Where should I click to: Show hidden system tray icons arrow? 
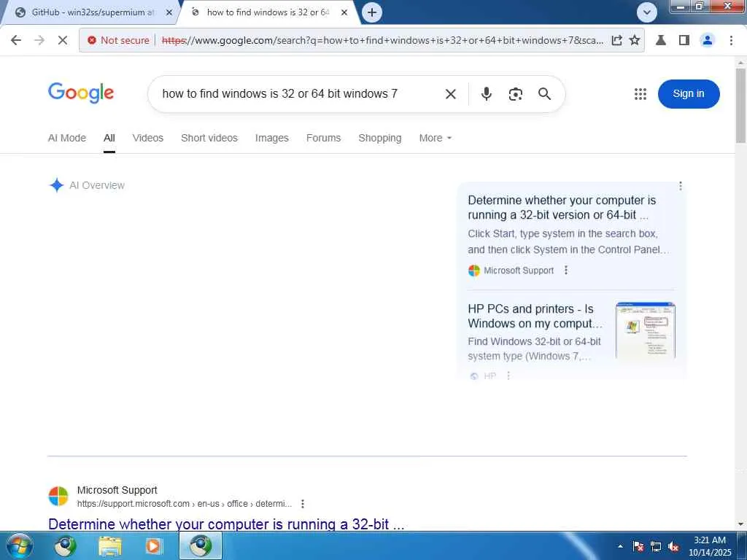620,546
